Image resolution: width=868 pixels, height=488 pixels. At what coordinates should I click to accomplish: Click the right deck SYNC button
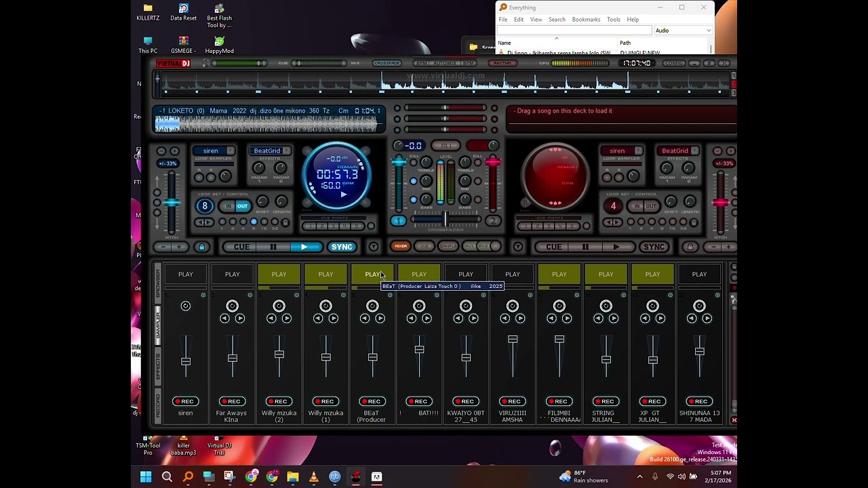point(654,247)
